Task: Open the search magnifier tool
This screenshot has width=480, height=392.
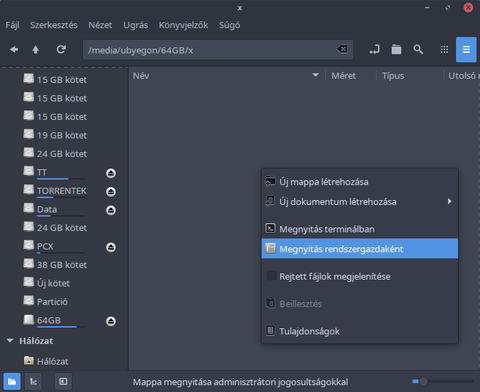Action: (x=418, y=50)
